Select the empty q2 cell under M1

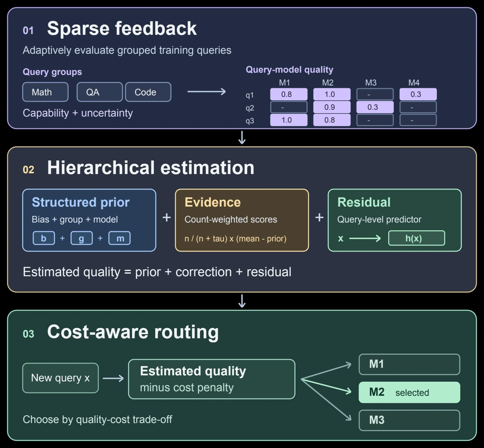[289, 107]
